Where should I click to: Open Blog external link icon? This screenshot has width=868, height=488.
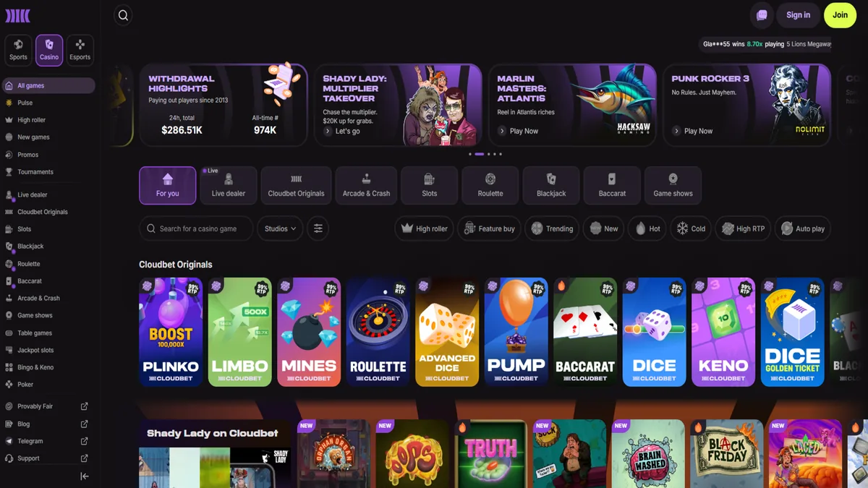[84, 424]
